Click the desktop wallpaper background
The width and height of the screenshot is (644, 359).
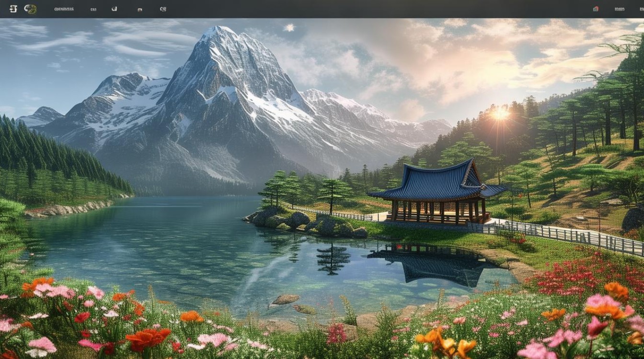(x=322, y=191)
